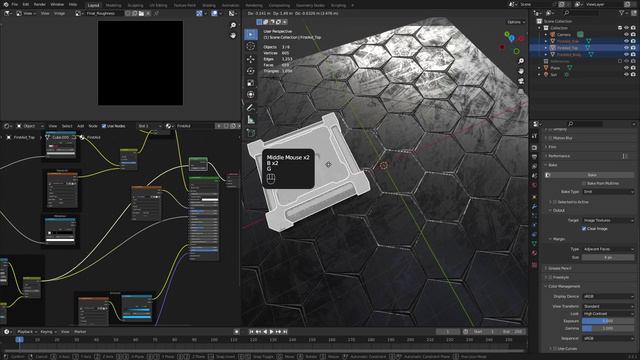Toggle camera view icon in viewport
640x360 pixels.
(x=521, y=81)
